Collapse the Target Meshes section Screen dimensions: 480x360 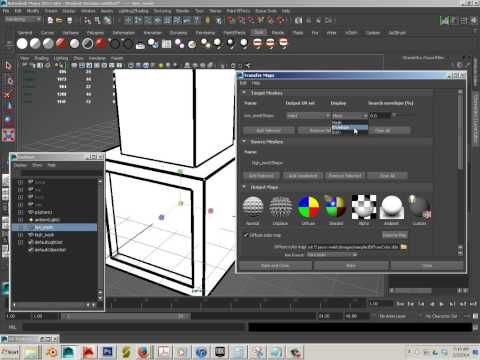(x=244, y=93)
